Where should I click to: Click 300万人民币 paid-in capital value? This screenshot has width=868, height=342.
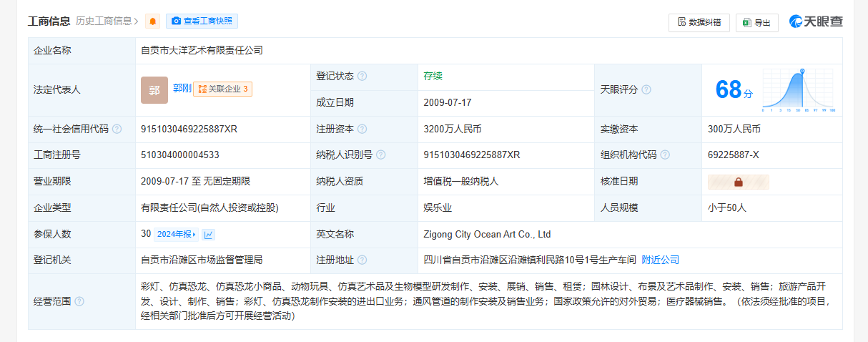734,130
